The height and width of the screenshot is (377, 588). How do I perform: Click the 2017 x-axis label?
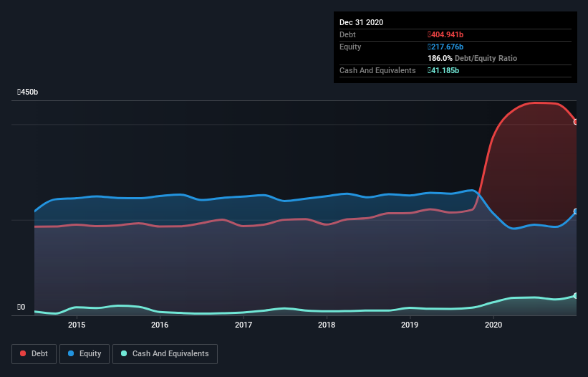[244, 325]
